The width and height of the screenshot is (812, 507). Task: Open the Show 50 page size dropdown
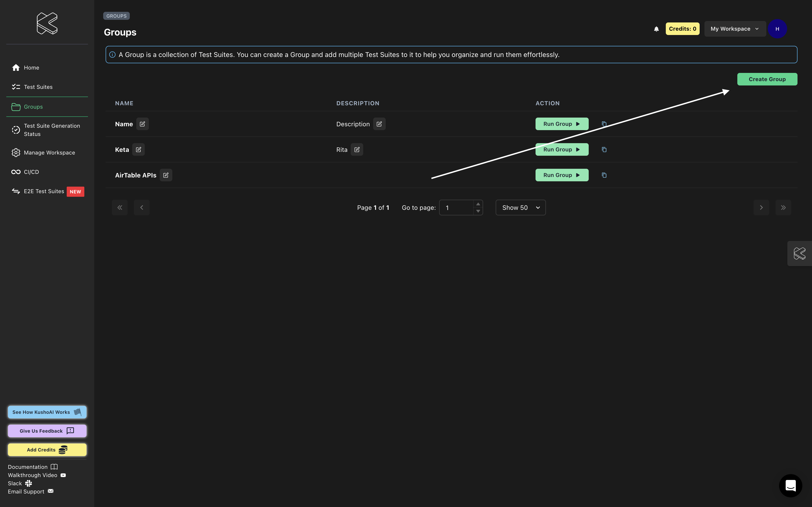[x=520, y=208]
